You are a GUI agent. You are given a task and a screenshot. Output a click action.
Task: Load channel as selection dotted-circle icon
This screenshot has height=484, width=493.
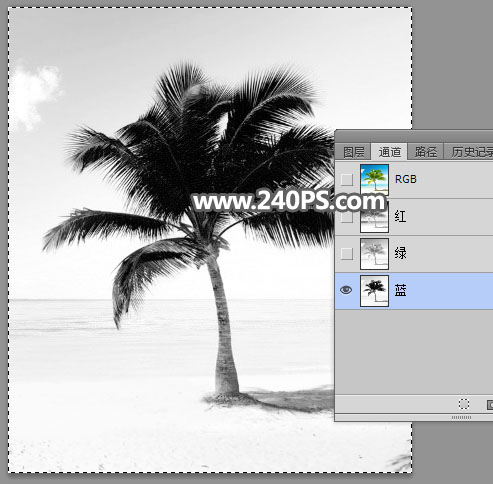[x=464, y=404]
